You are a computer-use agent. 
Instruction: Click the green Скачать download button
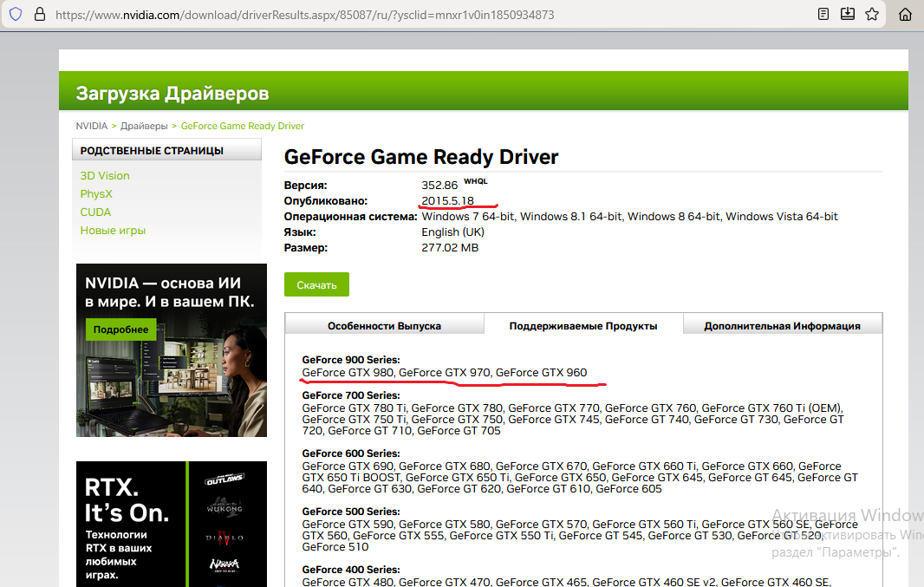[x=316, y=284]
